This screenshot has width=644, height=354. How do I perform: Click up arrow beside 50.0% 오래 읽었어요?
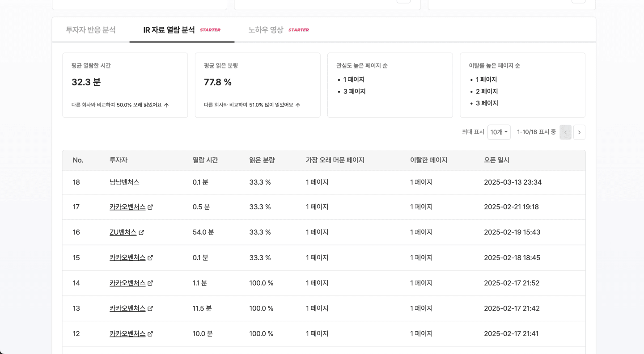[166, 105]
